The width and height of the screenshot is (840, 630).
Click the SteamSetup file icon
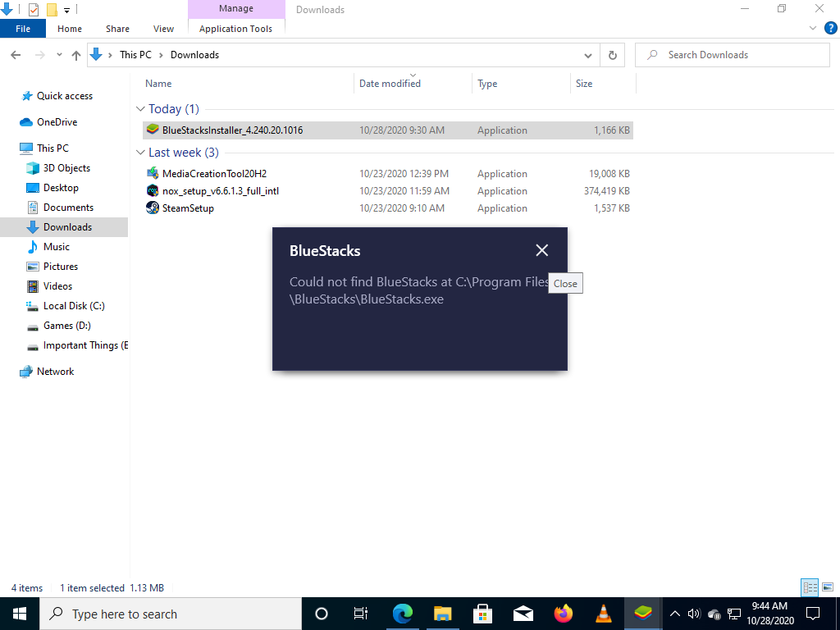tap(153, 208)
